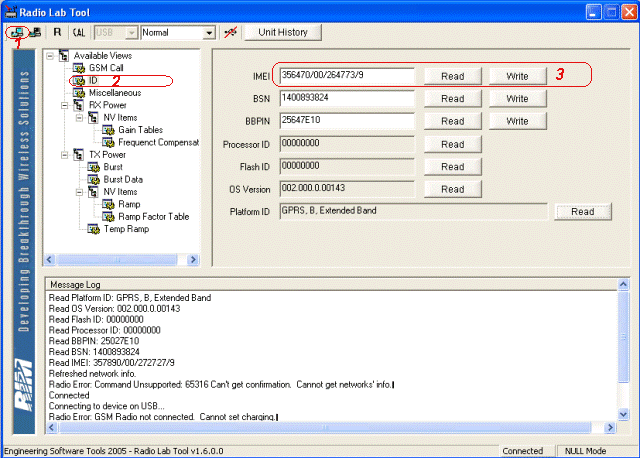The height and width of the screenshot is (458, 640).
Task: Read the IMEI value
Action: (x=453, y=76)
